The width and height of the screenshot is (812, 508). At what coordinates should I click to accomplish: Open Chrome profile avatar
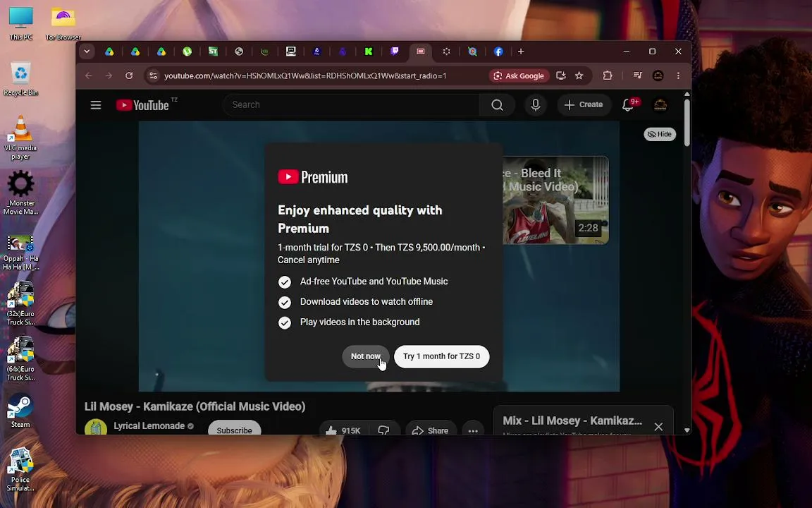click(x=658, y=75)
